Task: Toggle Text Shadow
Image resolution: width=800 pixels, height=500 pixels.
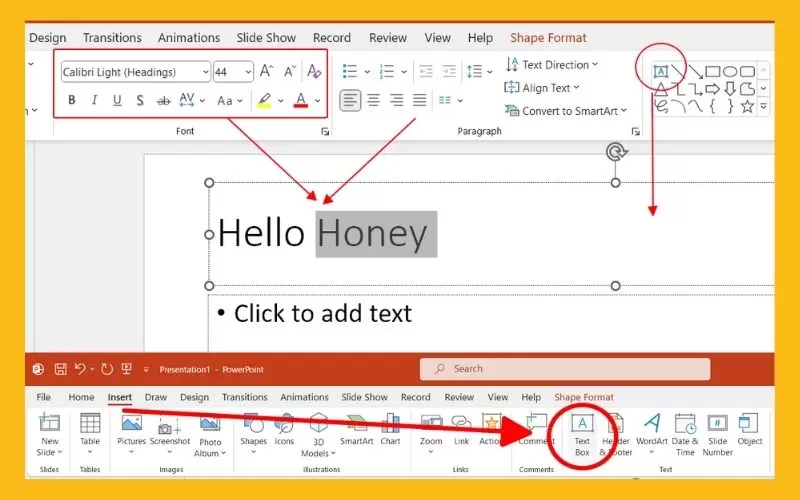Action: click(140, 100)
